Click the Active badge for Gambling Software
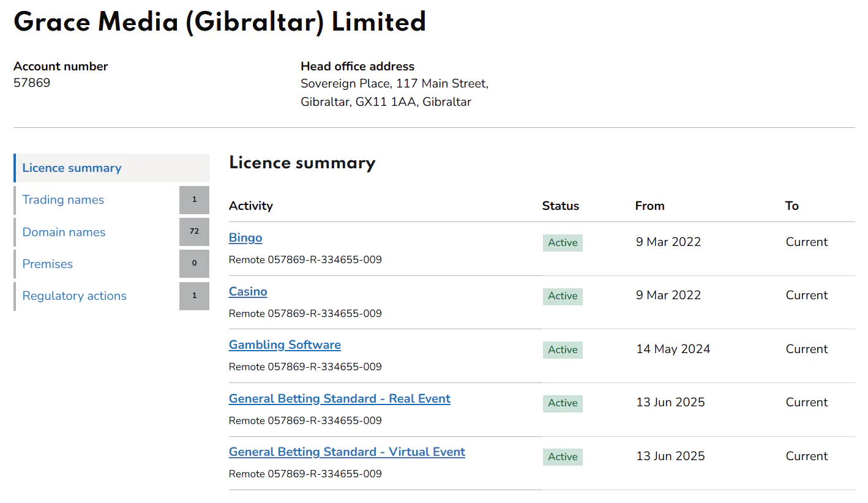 click(x=563, y=350)
